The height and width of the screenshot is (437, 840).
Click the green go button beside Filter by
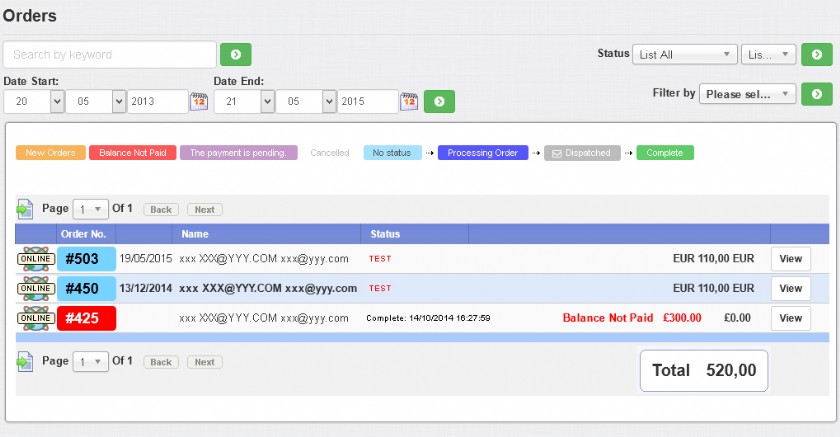[816, 94]
